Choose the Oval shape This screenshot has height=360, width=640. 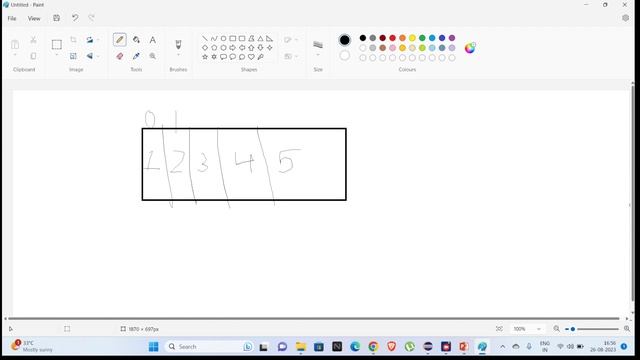pyautogui.click(x=223, y=38)
